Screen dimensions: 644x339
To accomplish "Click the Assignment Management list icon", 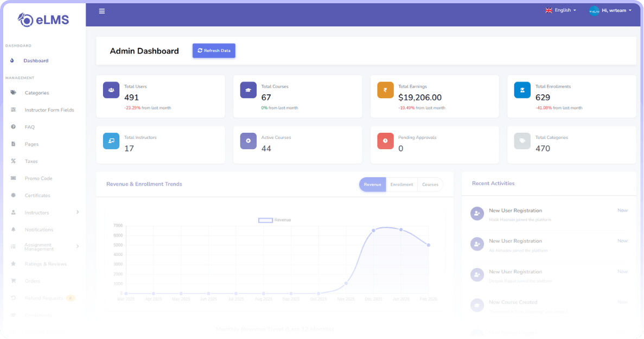I will (13, 247).
